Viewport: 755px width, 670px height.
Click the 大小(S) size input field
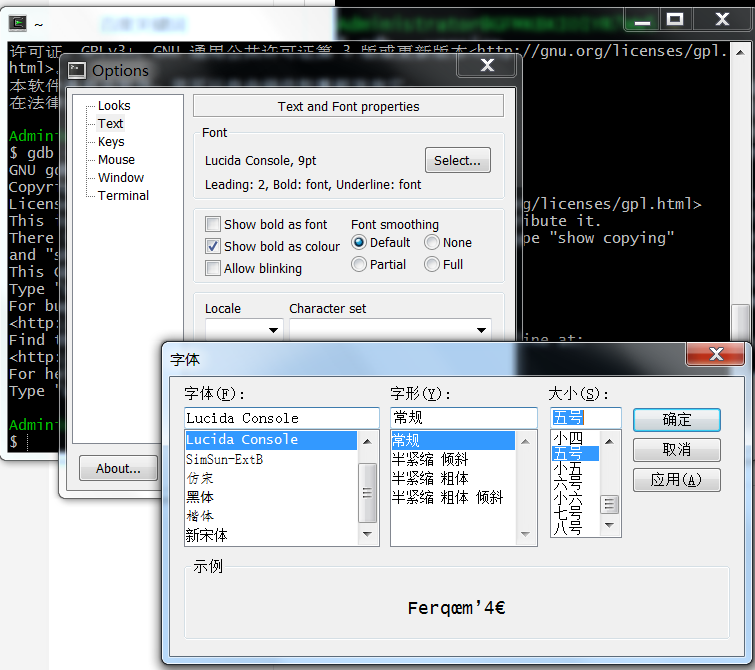tap(586, 418)
